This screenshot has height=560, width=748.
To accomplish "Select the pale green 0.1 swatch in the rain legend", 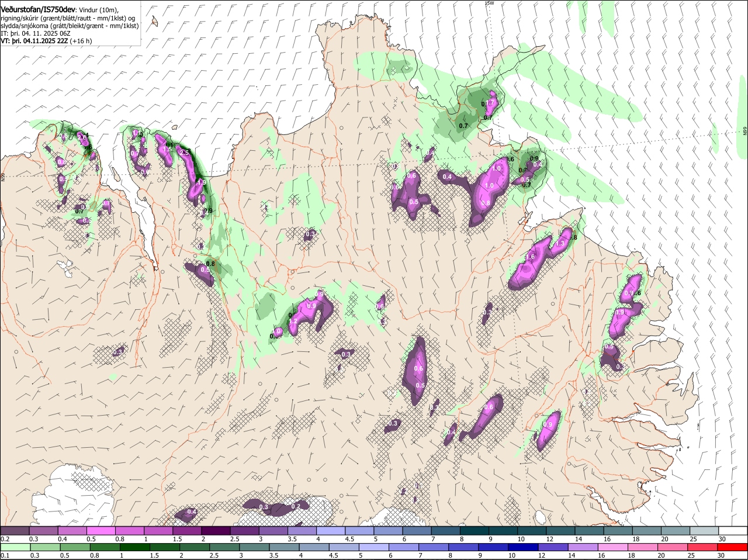I will pos(15,547).
